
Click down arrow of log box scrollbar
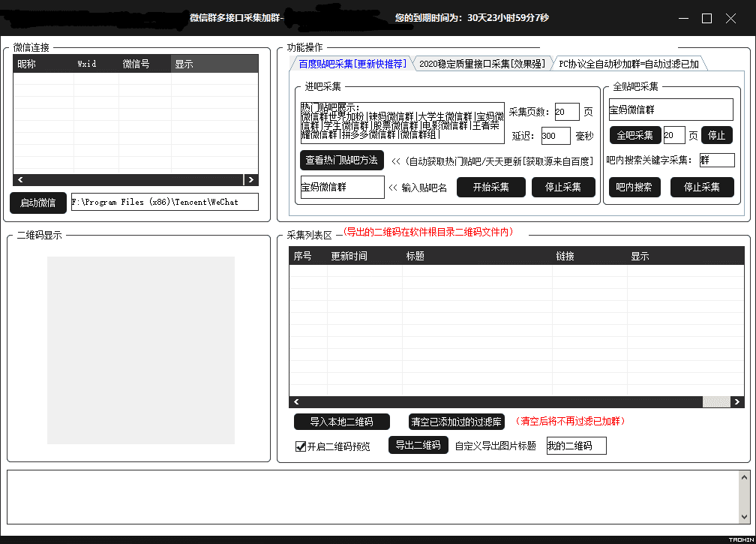tap(745, 516)
